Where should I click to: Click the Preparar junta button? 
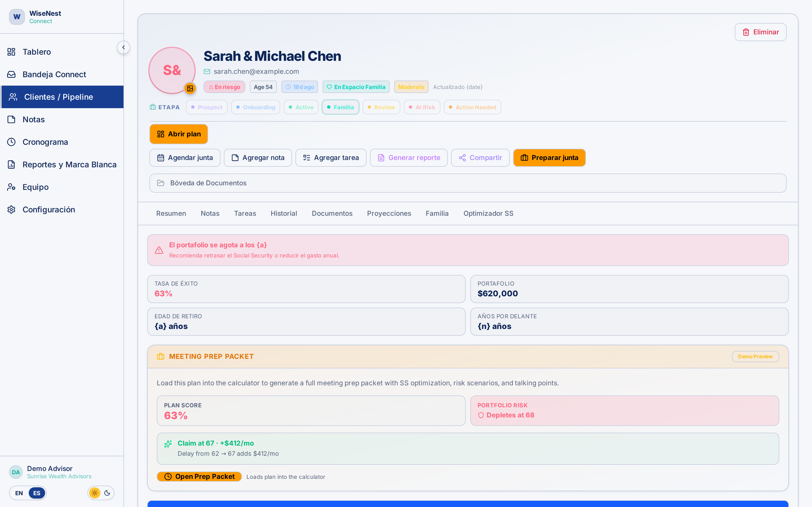[549, 158]
